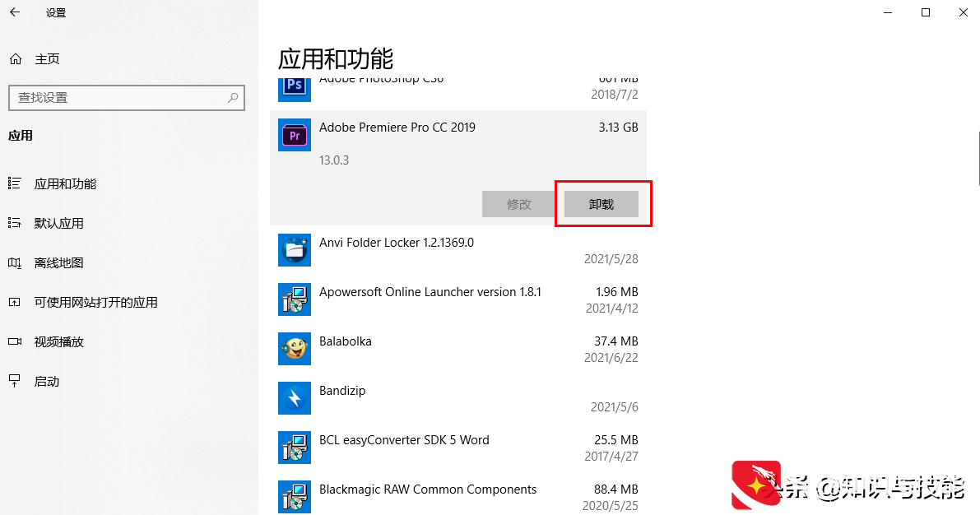Select Adobe Premiere Pro CC 2019 entry
Screen dimensions: 980x515
tap(458, 168)
